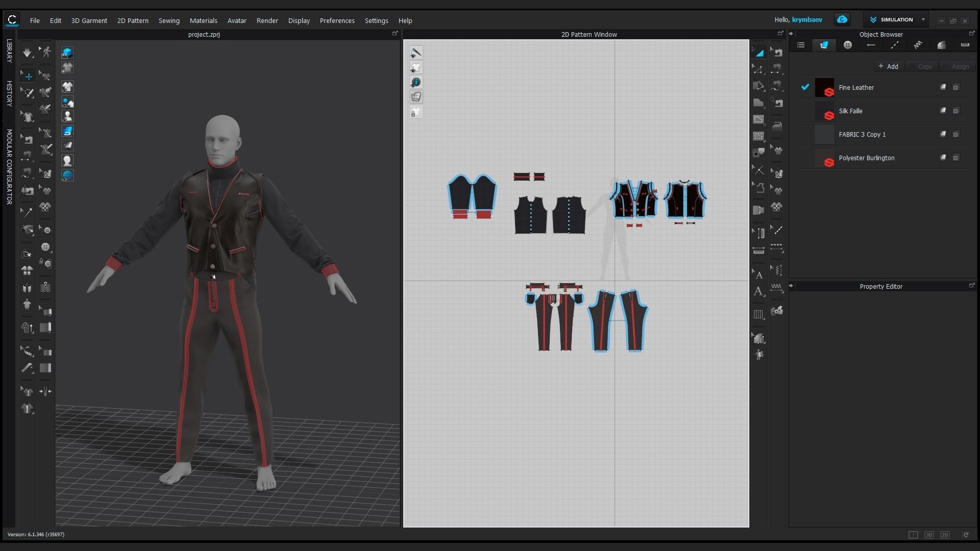
Task: Select the Steam iron tool in 2D toolbar
Action: click(777, 125)
